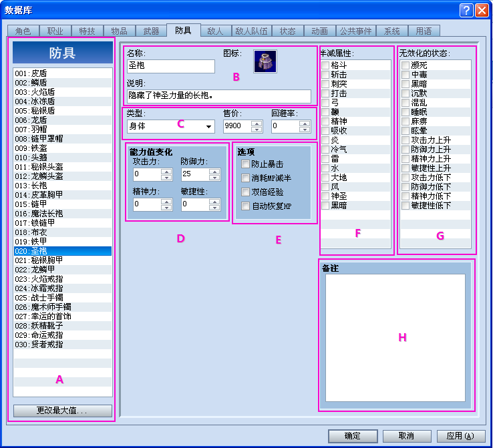Decrease the 售价 value with down arrow
Image resolution: width=493 pixels, height=448 pixels.
(x=257, y=130)
